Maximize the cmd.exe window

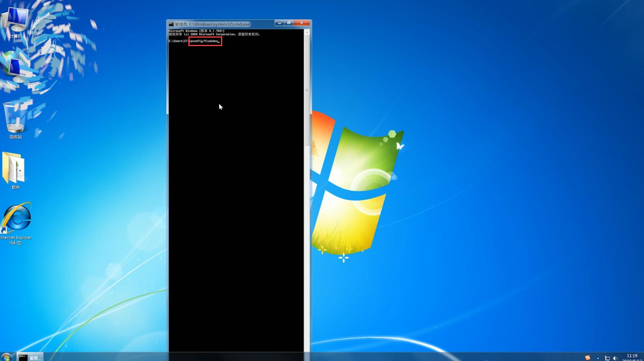tap(289, 23)
